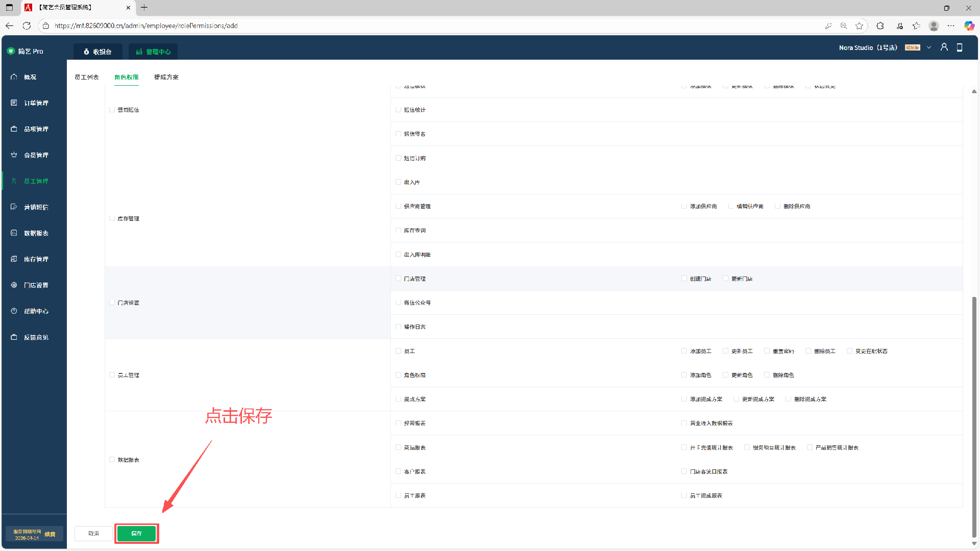Open 订单管理 from the sidebar icon
The image size is (980, 551).
(x=14, y=103)
